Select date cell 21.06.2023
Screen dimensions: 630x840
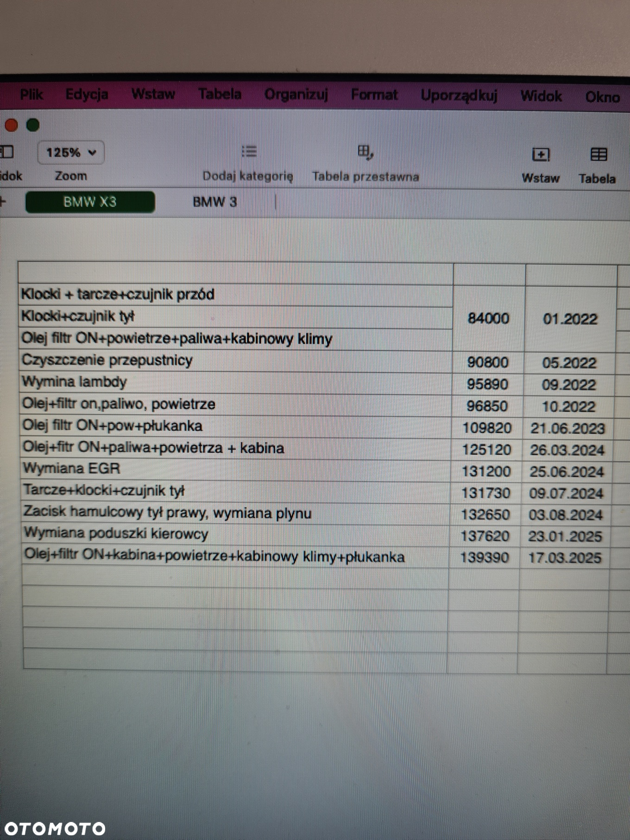tap(567, 428)
